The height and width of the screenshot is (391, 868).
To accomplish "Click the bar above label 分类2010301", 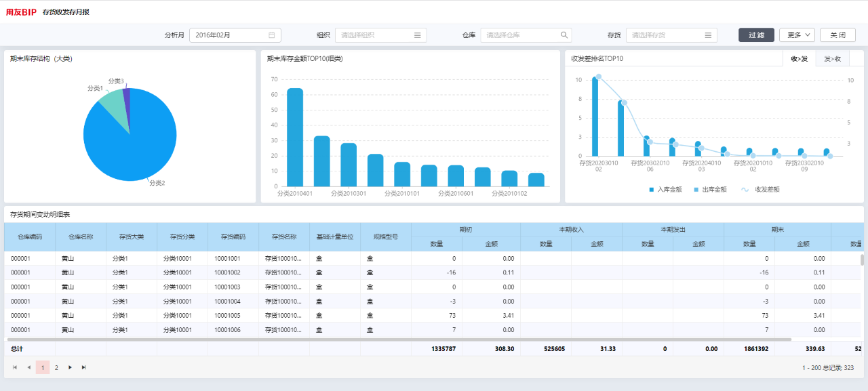I will [x=349, y=165].
